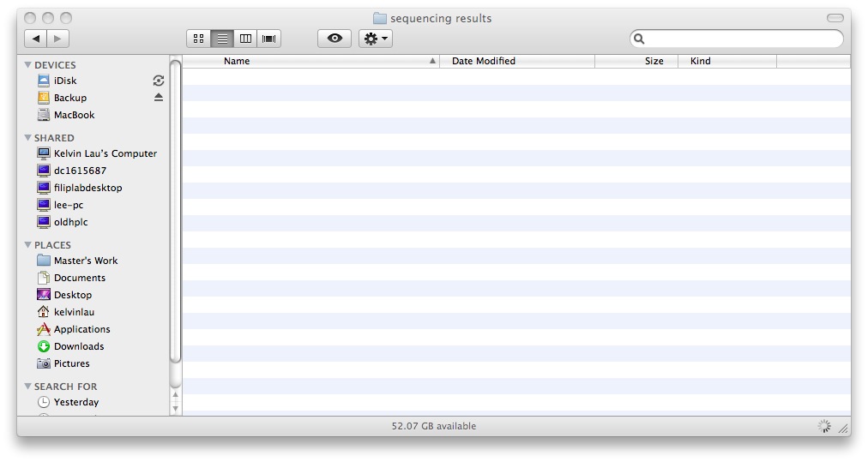The width and height of the screenshot is (868, 462).
Task: Collapse the PLACES section
Action: [27, 244]
